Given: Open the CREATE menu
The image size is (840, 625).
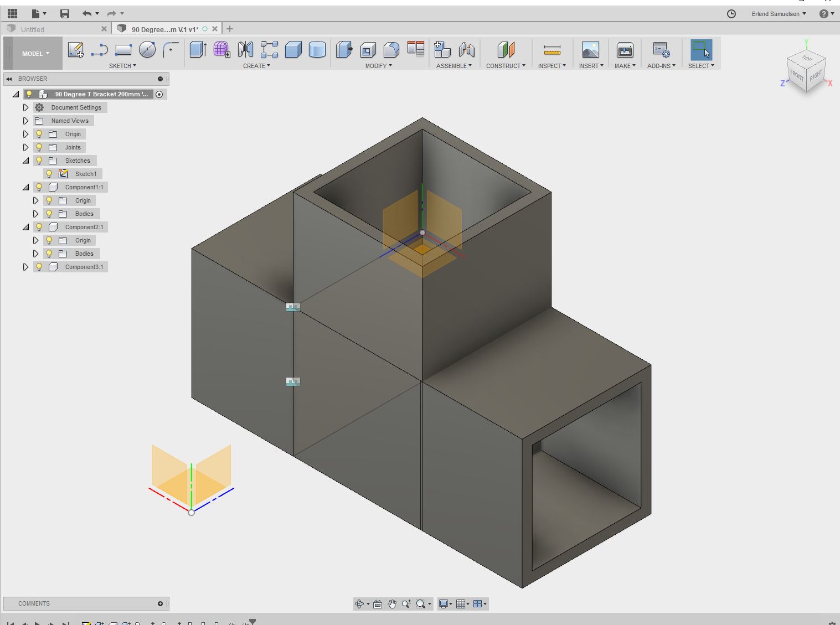Looking at the screenshot, I should [256, 66].
